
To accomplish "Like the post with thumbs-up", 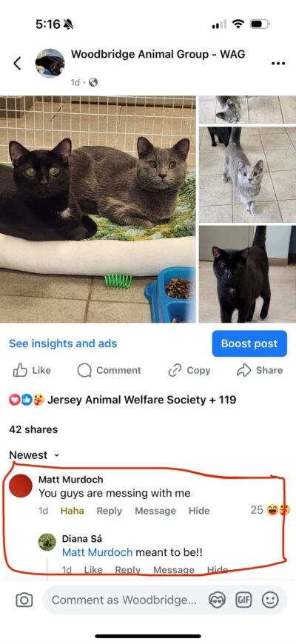I will [x=32, y=370].
